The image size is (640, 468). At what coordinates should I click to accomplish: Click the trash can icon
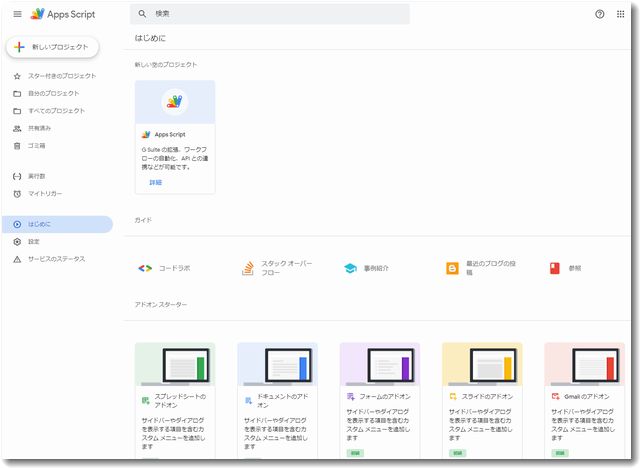(x=17, y=146)
